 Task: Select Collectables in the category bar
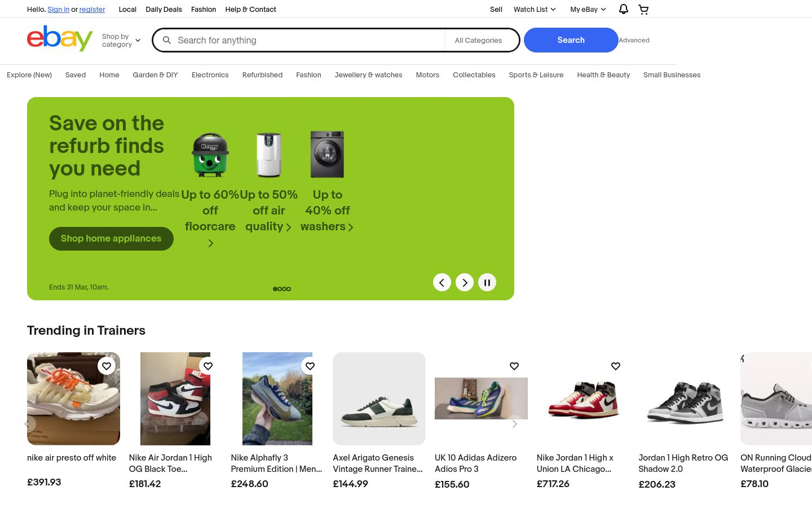pos(474,75)
